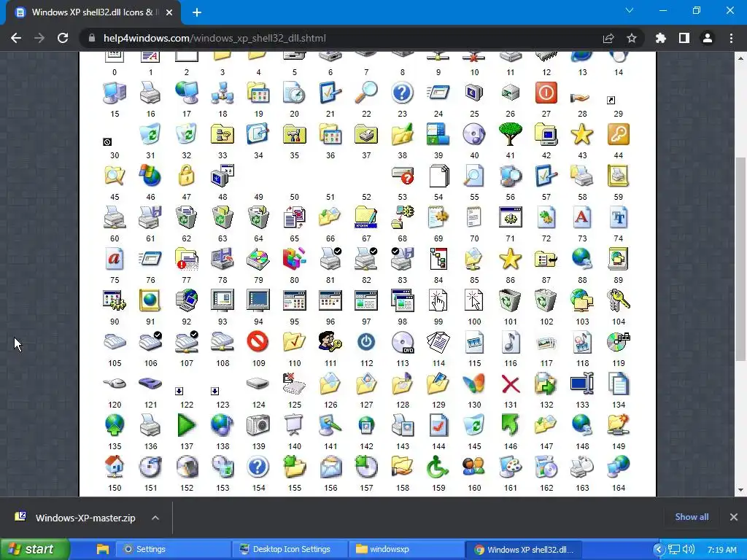The image size is (747, 560).
Task: Switch to the Settings taskbar window
Action: [x=174, y=549]
